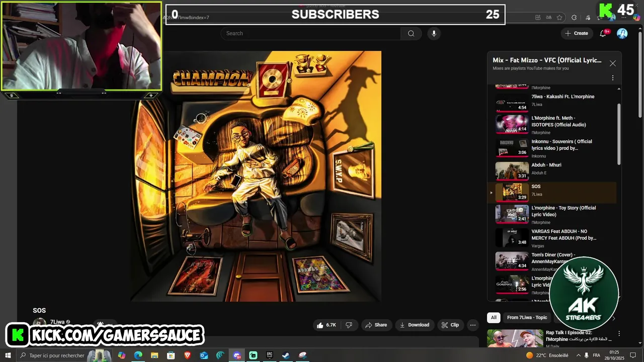Click the Share button
The width and height of the screenshot is (644, 362).
click(376, 325)
